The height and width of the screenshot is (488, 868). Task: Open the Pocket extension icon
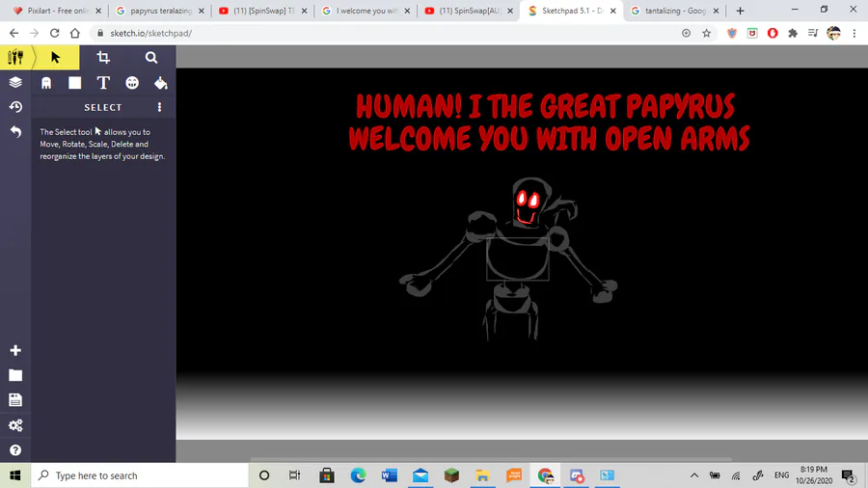pyautogui.click(x=752, y=33)
